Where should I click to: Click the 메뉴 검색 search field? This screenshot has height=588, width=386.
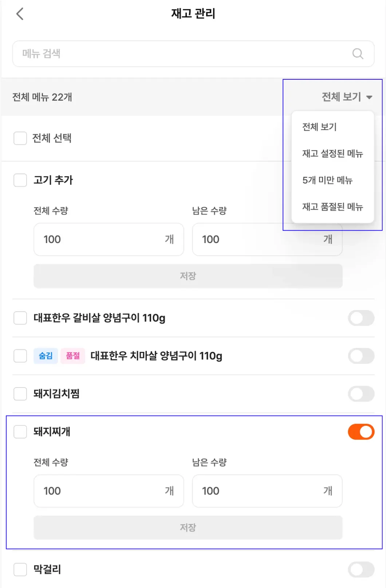tap(182, 54)
